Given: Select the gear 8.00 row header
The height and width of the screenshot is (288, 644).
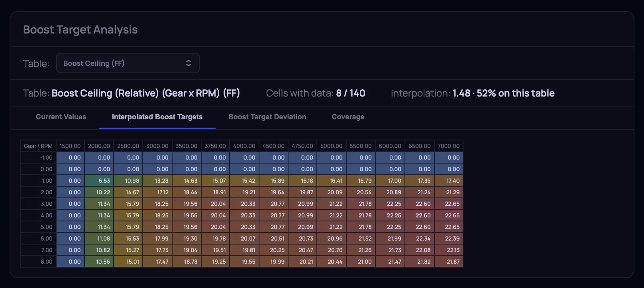Looking at the screenshot, I should 38,262.
